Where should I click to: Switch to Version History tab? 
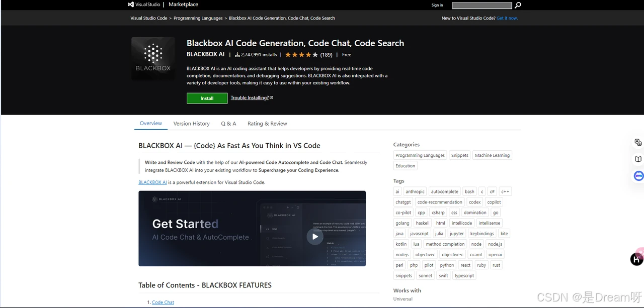pos(191,124)
